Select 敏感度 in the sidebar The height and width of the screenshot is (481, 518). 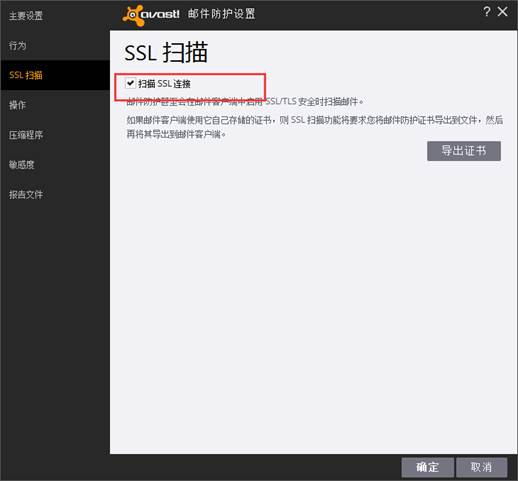[x=22, y=165]
